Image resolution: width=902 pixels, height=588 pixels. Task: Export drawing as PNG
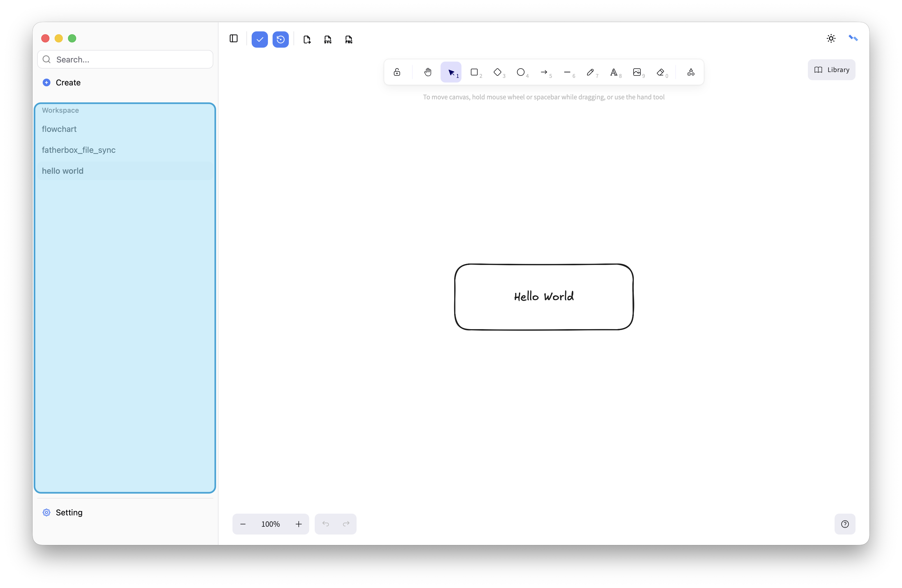[x=349, y=40]
